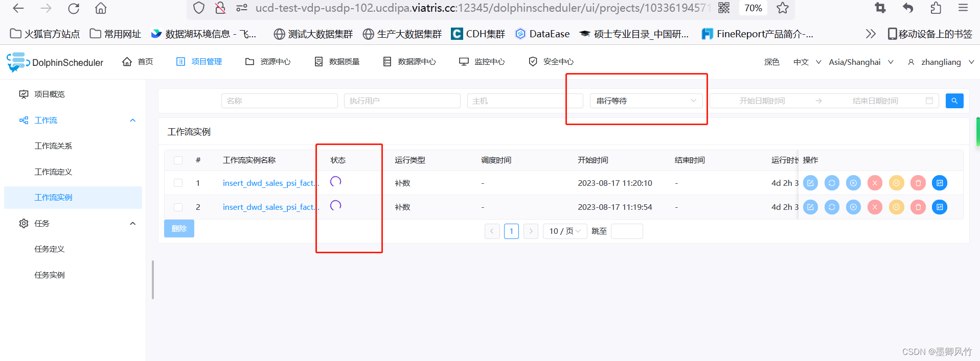
Task: Pause the instance started at 11:19:54
Action: 896,207
